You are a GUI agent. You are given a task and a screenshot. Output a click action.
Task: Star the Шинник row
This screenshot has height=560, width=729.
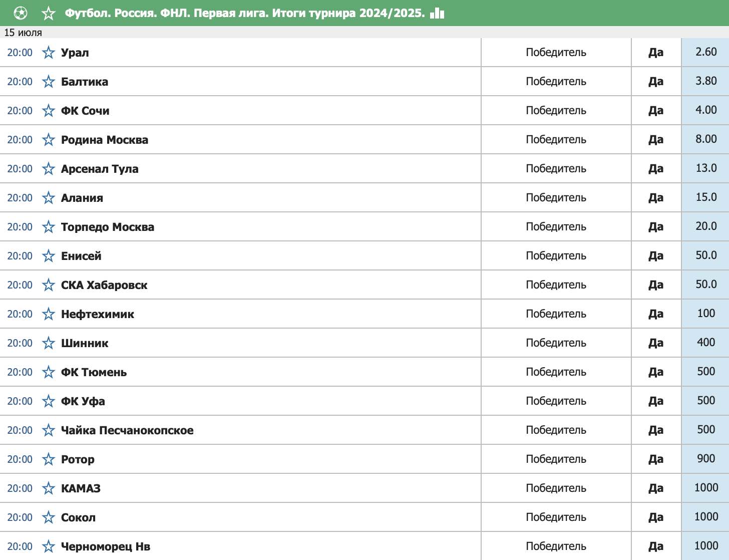(49, 343)
